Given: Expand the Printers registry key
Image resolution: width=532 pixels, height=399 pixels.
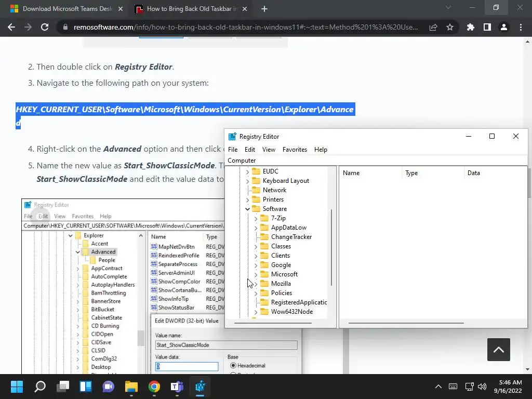Looking at the screenshot, I should point(247,200).
